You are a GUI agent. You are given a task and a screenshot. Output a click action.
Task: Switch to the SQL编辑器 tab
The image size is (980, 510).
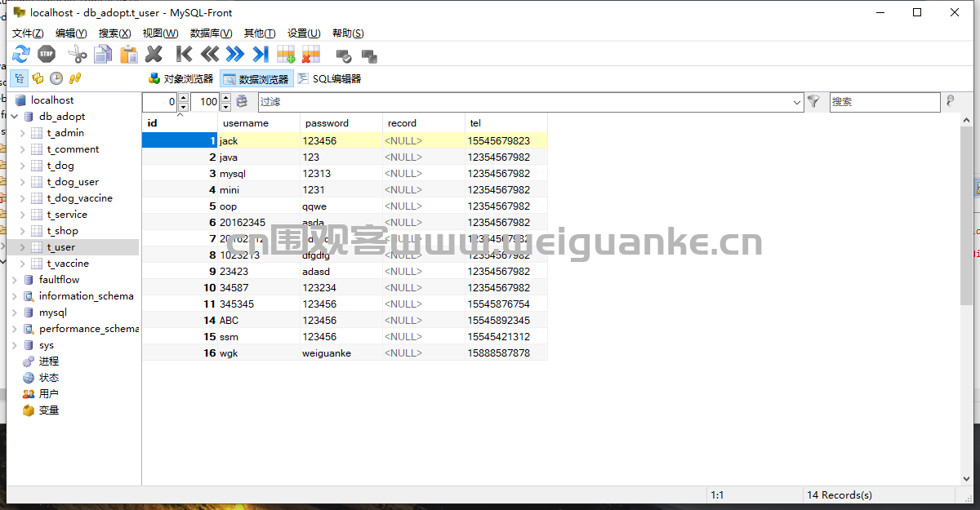[328, 79]
